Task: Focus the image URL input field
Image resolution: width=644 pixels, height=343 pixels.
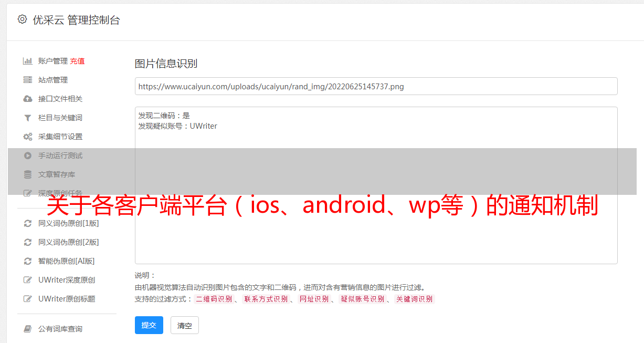Action: [376, 86]
